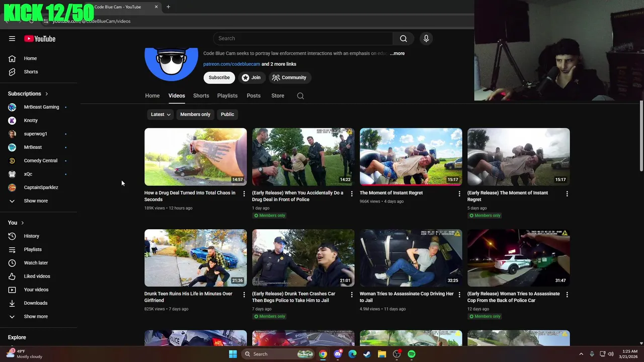Toggle the Public filter chip
Image resolution: width=644 pixels, height=362 pixels.
click(x=227, y=114)
